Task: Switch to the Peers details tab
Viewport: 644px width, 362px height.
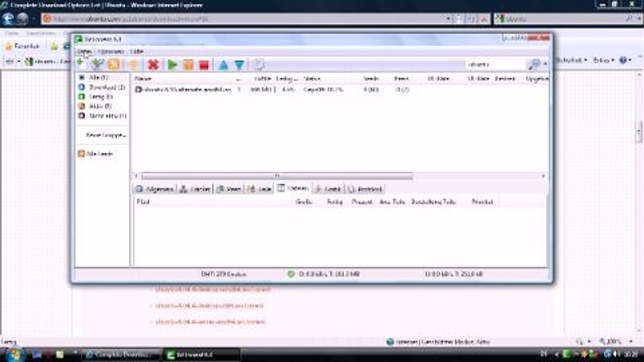Action: (228, 189)
